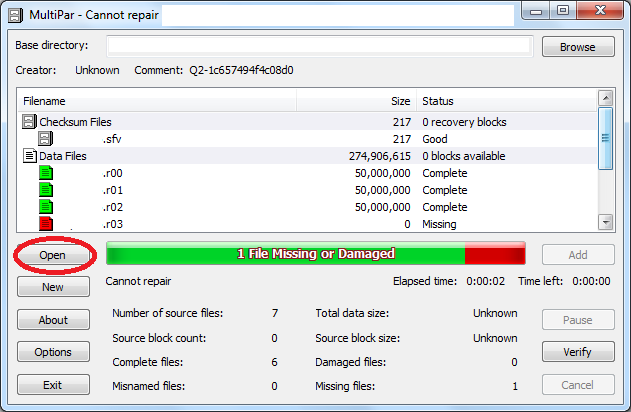Sort list by Status column header
Screen dimensions: 631x412
[506, 101]
